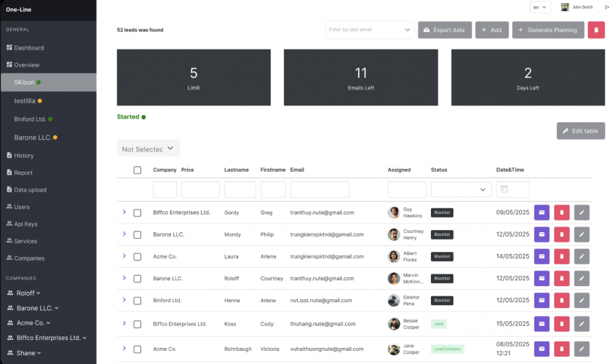Expand the Acme Co. sidebar group
The width and height of the screenshot is (610, 364).
(x=28, y=323)
